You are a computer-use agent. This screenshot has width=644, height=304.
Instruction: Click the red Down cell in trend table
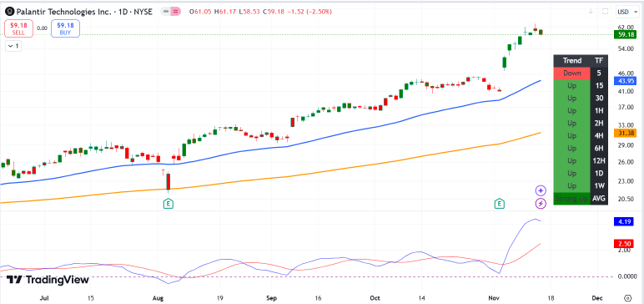571,73
